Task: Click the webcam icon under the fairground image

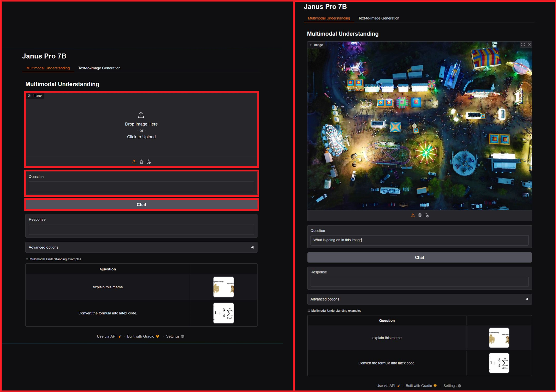Action: 420,215
